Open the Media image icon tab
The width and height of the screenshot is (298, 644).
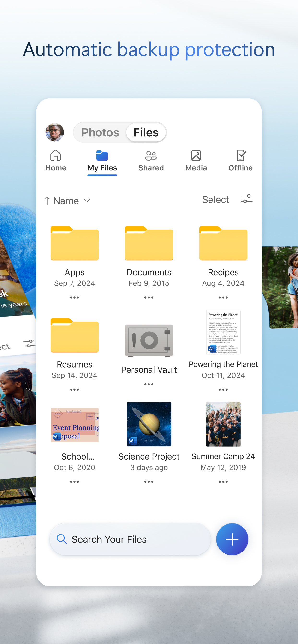pos(196,155)
